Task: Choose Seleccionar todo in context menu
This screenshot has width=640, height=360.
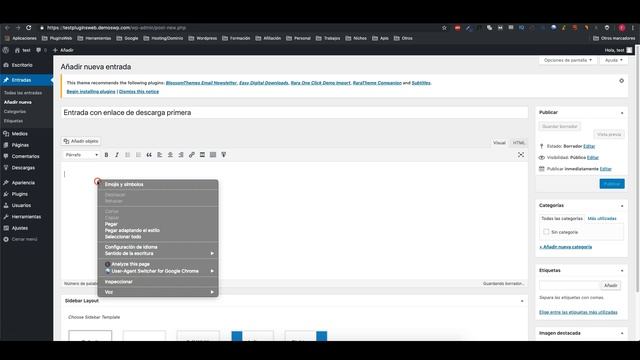Action: tap(158, 237)
